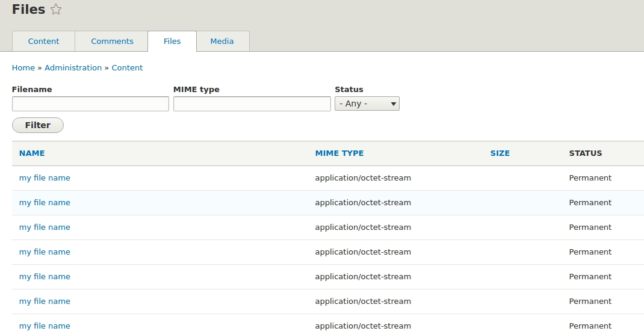Sort the table by Name column header
The image size is (644, 334).
(x=32, y=153)
